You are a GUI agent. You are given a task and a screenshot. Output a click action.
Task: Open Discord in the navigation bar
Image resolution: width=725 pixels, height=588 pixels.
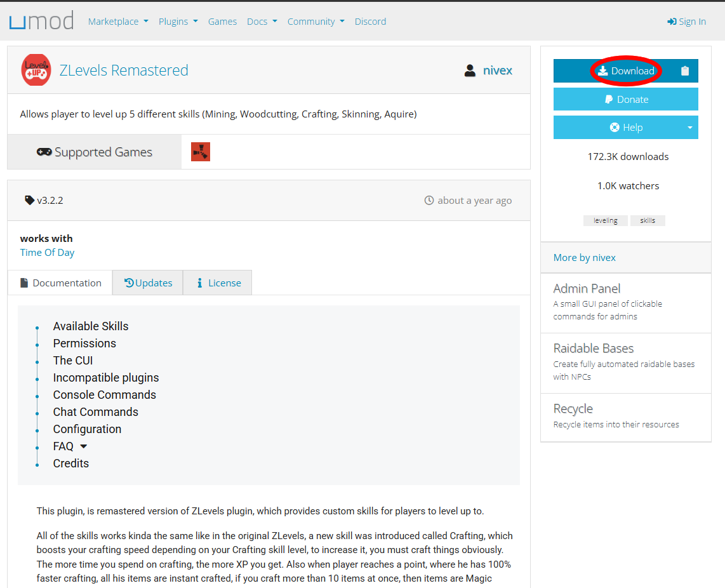tap(370, 22)
